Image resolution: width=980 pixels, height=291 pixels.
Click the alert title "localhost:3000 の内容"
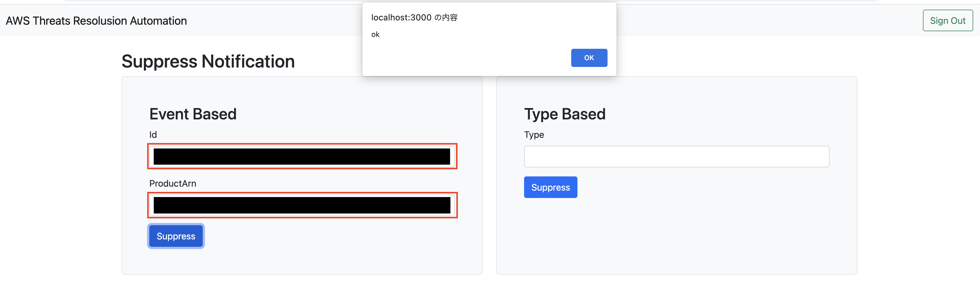(x=414, y=18)
